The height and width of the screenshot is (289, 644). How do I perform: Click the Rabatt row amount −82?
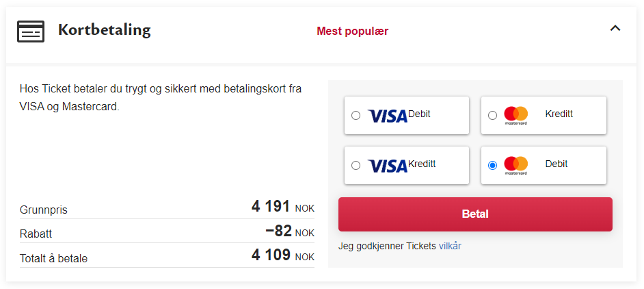(278, 231)
